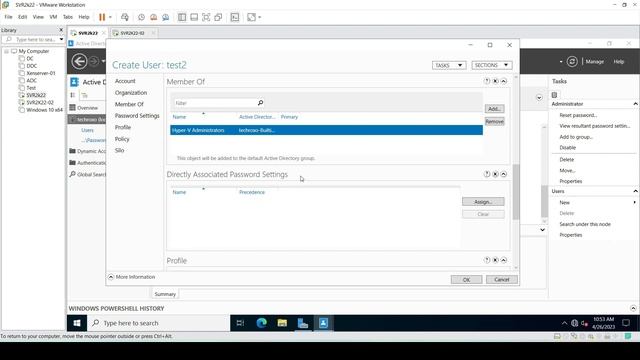Click the stretch guest display icon
Viewport: 640px width, 360px height.
click(251, 17)
